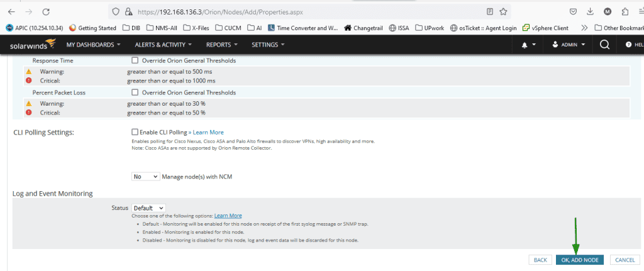Open the Firefox account M avatar
Image resolution: width=644 pixels, height=271 pixels.
[x=608, y=11]
